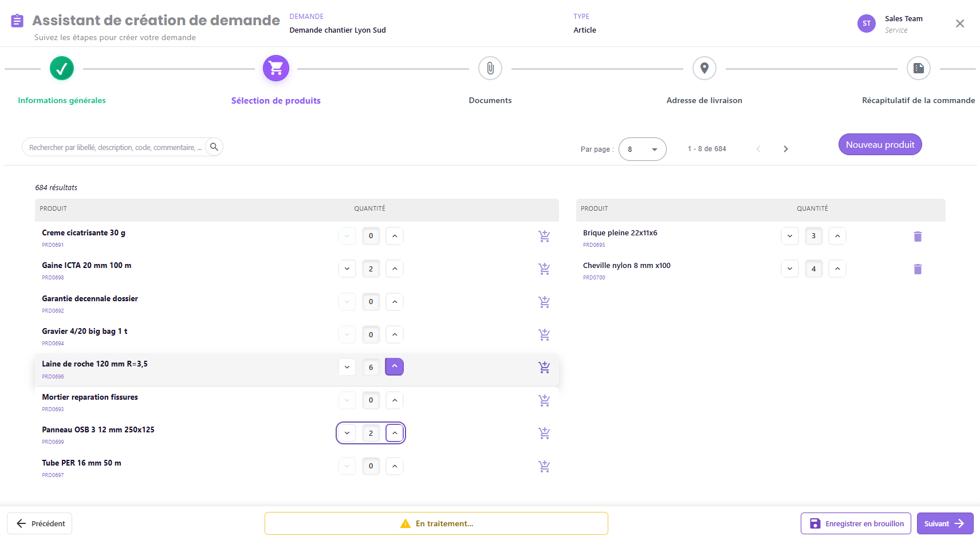Screen dimensions: 980x536
Task: Click product name Mortier reparation fissures
Action: 90,397
